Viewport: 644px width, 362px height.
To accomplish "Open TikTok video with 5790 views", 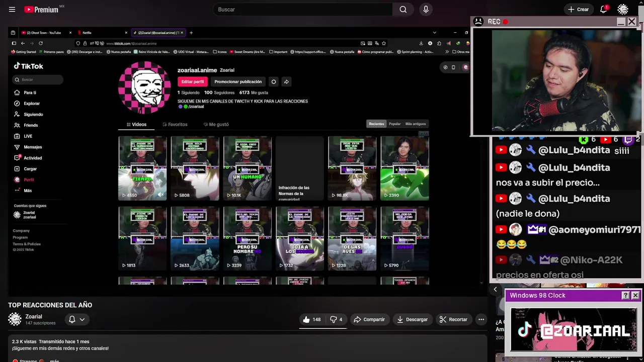I will pos(405,238).
